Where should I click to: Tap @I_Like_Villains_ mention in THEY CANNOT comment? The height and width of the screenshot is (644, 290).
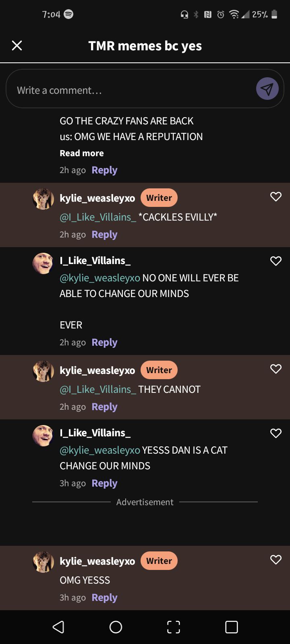point(98,389)
